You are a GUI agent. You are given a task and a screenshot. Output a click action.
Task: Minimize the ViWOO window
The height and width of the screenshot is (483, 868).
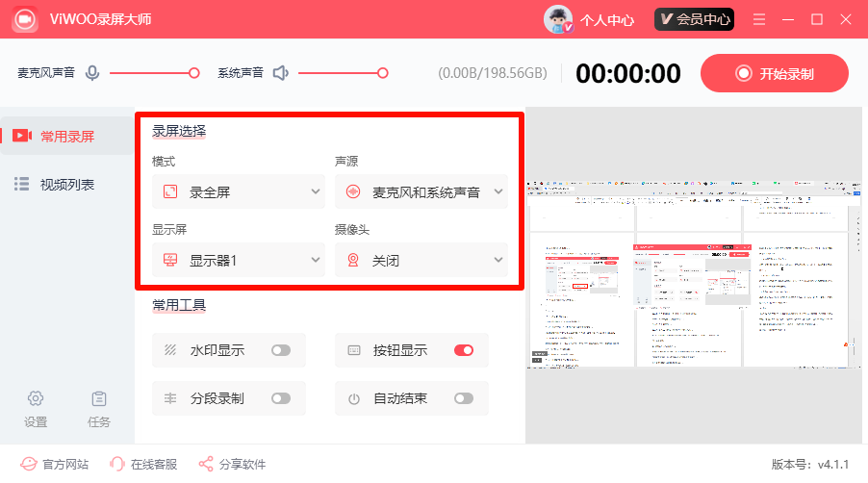(788, 19)
